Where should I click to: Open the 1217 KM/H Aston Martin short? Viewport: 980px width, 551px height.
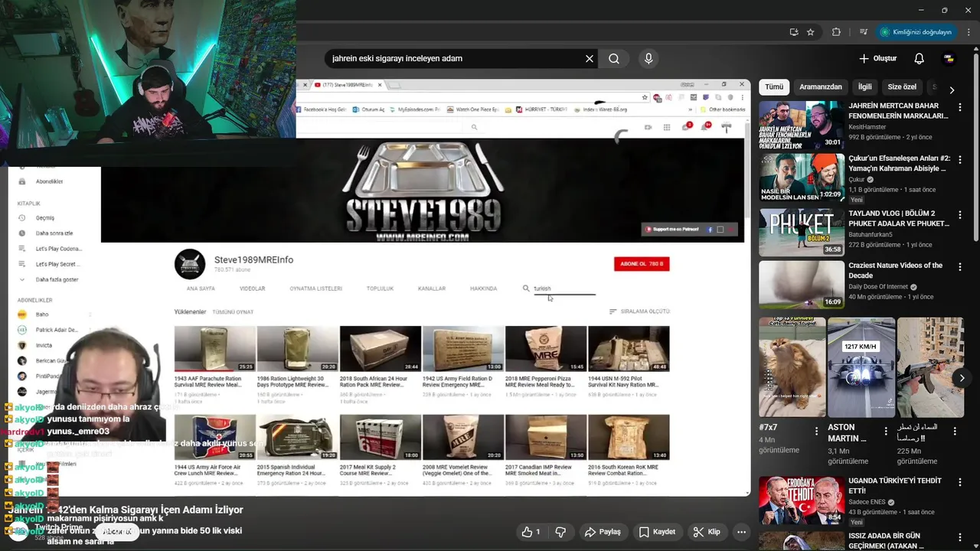point(861,367)
